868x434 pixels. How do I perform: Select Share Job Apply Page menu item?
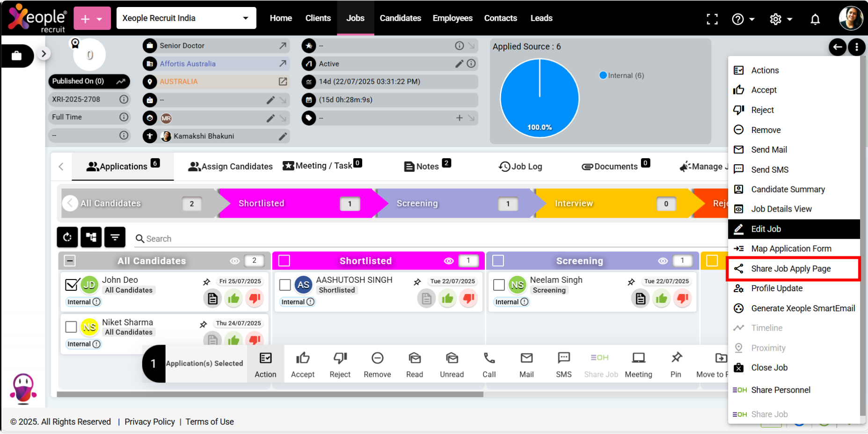point(793,269)
